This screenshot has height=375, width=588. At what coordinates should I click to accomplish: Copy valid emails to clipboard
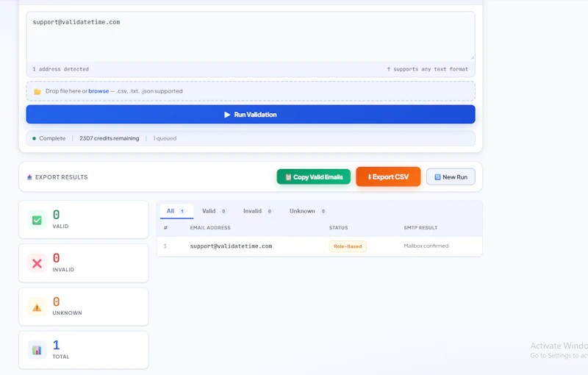click(x=314, y=177)
